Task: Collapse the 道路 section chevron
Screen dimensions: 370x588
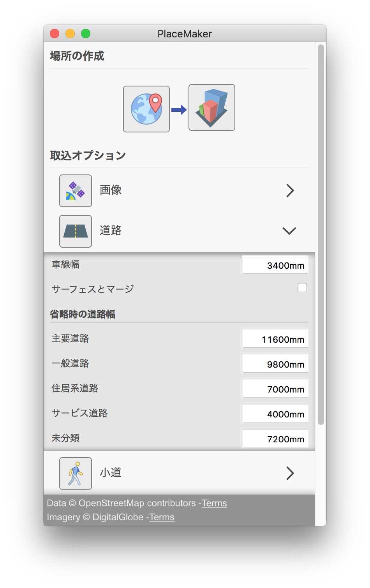Action: point(289,231)
